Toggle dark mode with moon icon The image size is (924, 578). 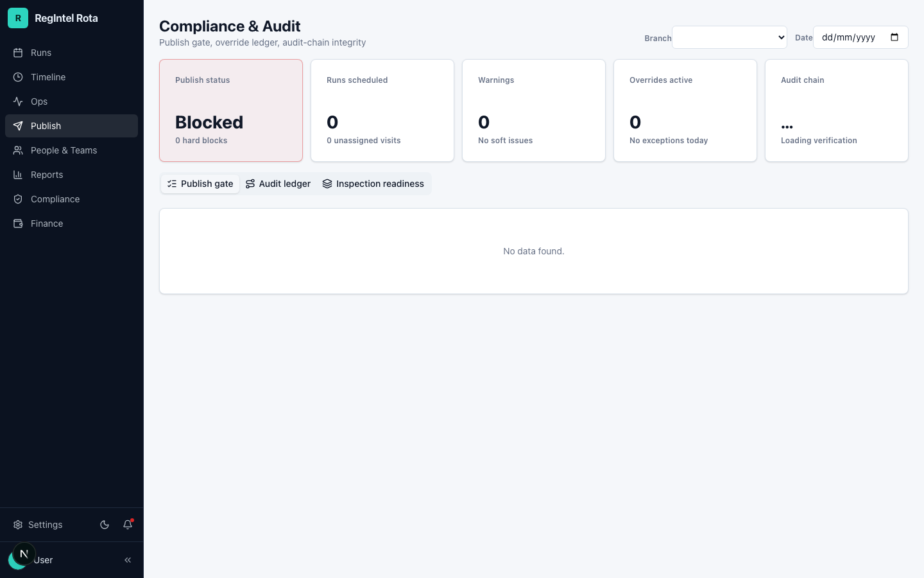point(105,525)
